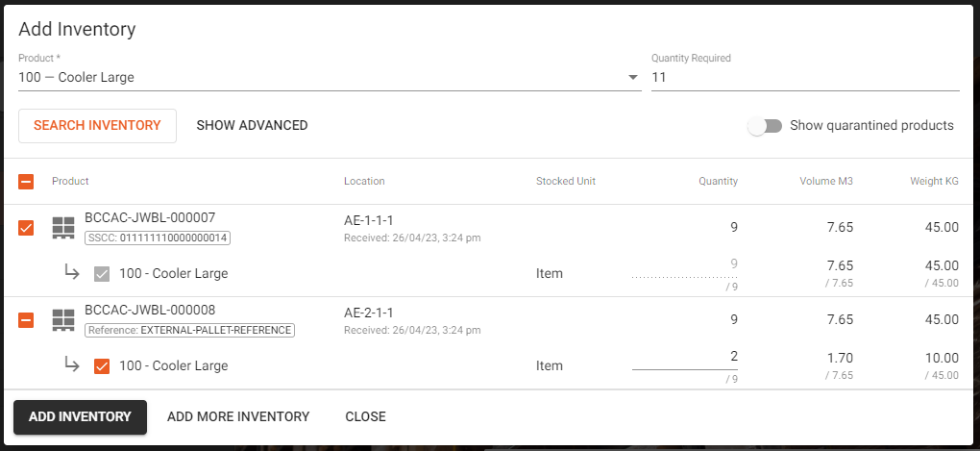980x451 pixels.
Task: Click the pallet icon for BCCAC-JWBL-000008
Action: tap(63, 320)
